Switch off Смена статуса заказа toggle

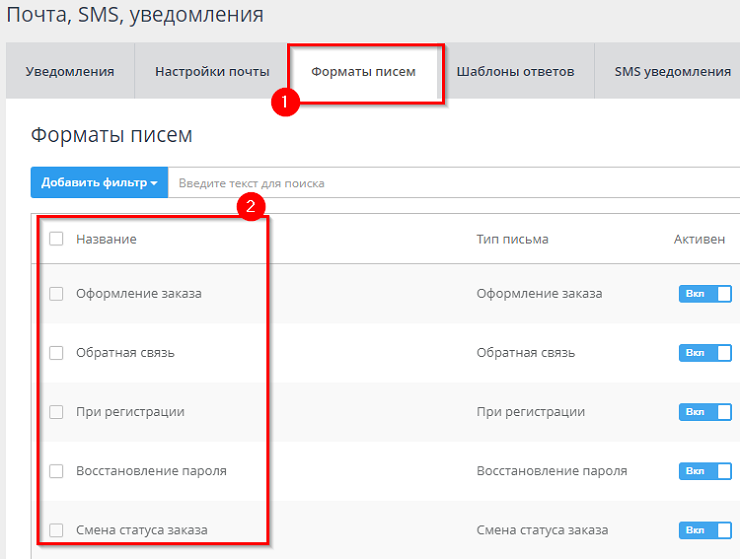(705, 530)
